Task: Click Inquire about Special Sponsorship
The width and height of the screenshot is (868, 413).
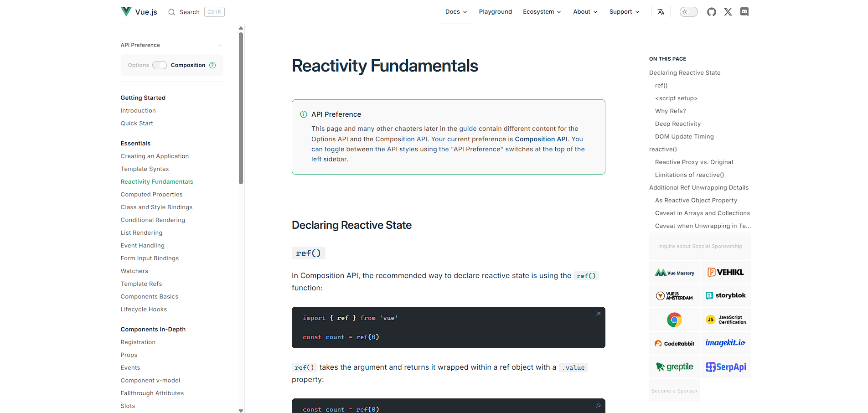Action: pos(700,246)
